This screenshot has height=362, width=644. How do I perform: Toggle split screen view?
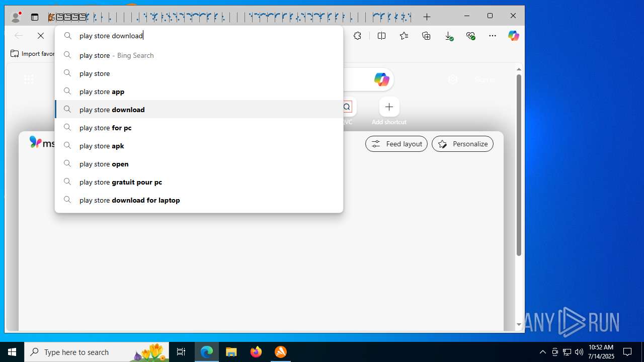pos(381,36)
